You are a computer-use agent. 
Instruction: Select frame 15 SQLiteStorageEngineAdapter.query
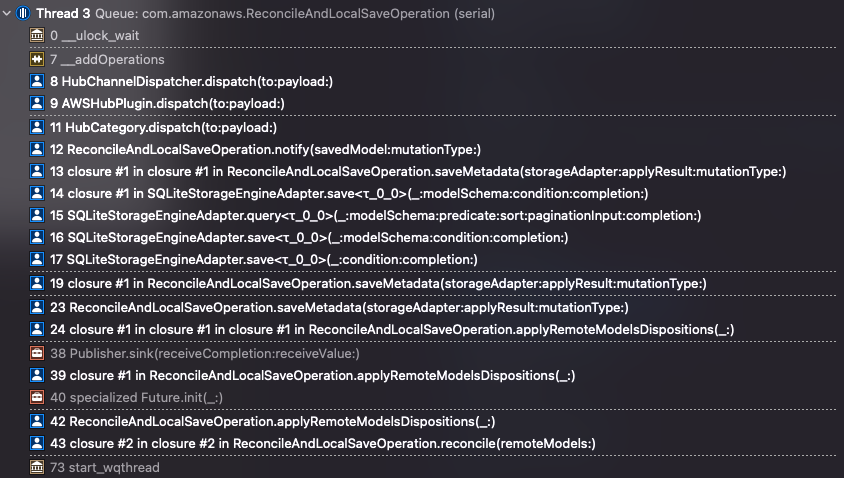(376, 216)
